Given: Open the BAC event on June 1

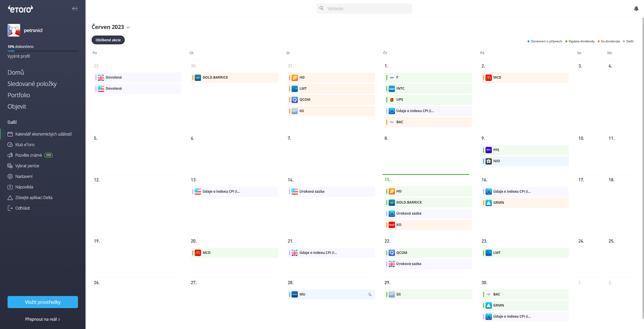Looking at the screenshot, I should [x=428, y=122].
